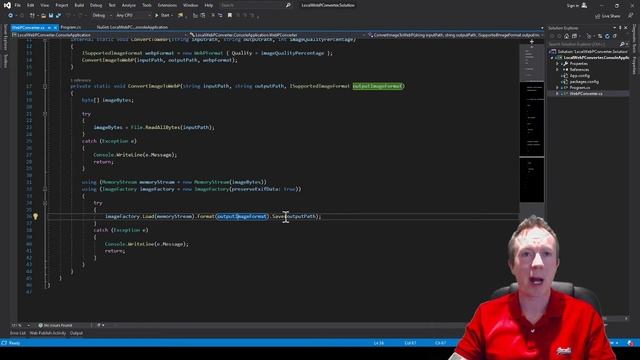Select packages.config in Solution Explorer

[584, 82]
